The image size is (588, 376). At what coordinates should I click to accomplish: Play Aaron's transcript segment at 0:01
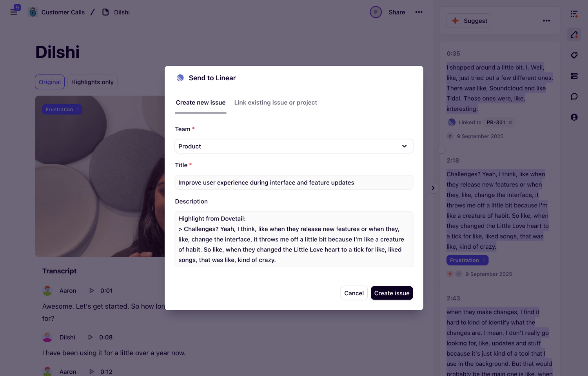pos(92,291)
